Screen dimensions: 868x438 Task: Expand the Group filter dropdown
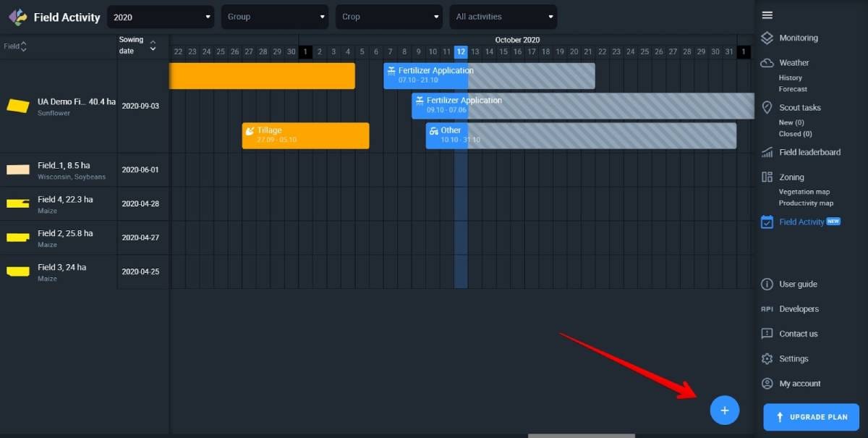[275, 17]
